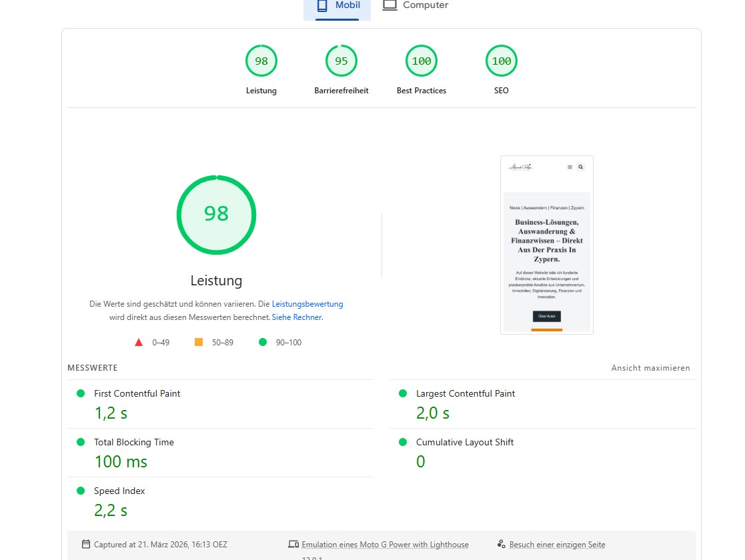Click Emulation eines Moto G Power link
745x560 pixels.
click(385, 545)
